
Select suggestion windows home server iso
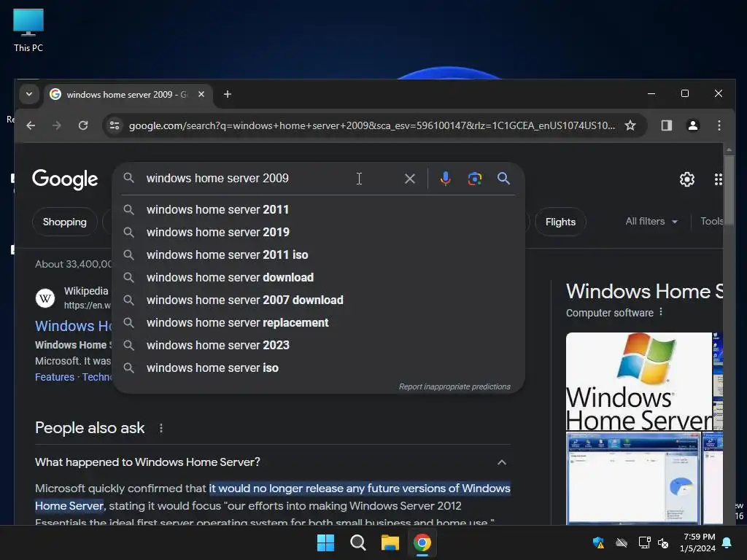coord(318,367)
